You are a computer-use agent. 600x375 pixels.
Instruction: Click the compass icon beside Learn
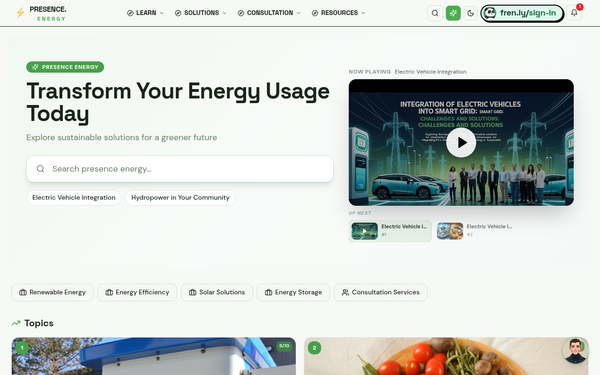[130, 13]
